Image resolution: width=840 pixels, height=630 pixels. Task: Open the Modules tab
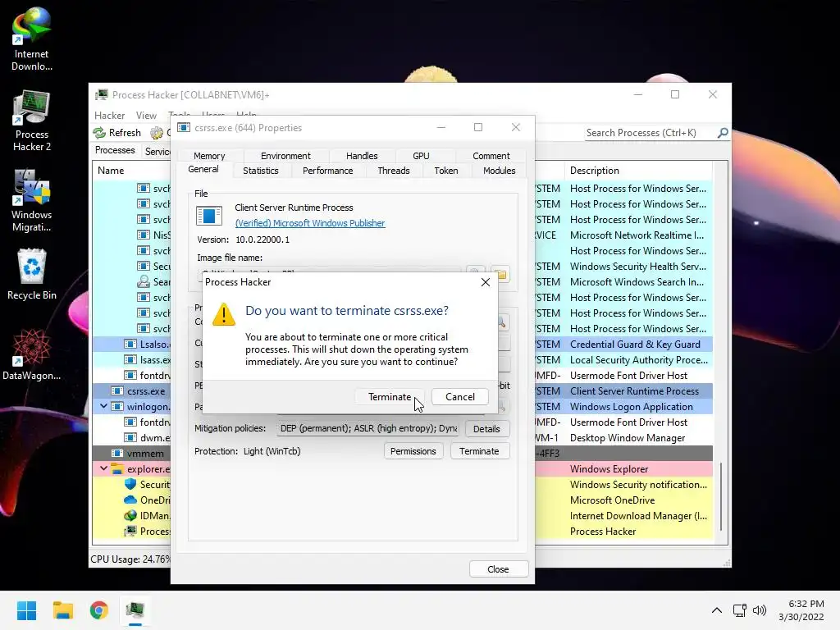point(499,171)
